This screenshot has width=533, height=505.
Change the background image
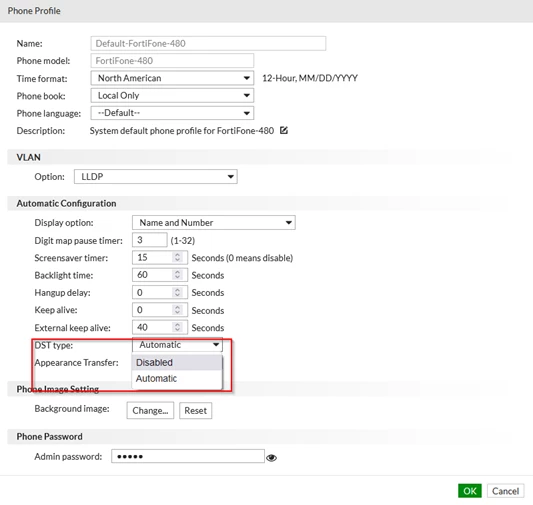150,411
